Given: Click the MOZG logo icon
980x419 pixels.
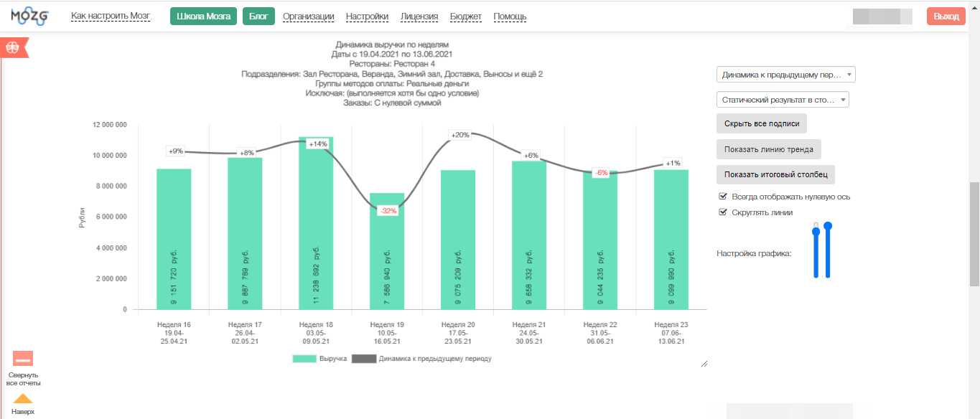Looking at the screenshot, I should point(29,16).
